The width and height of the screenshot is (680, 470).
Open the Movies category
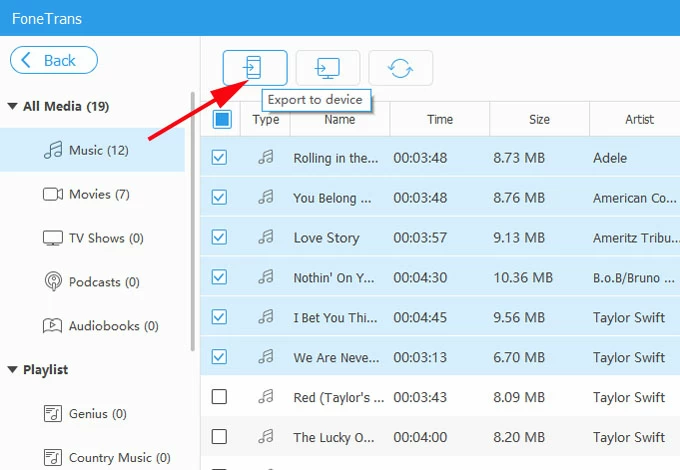click(98, 194)
